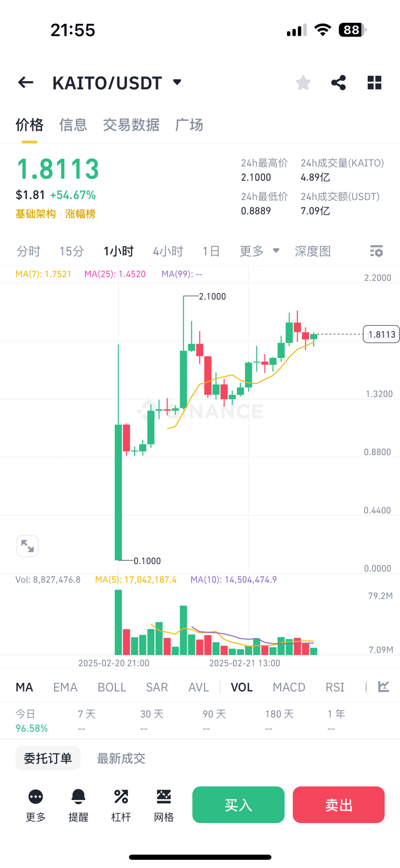Tap the back arrow

pos(25,82)
